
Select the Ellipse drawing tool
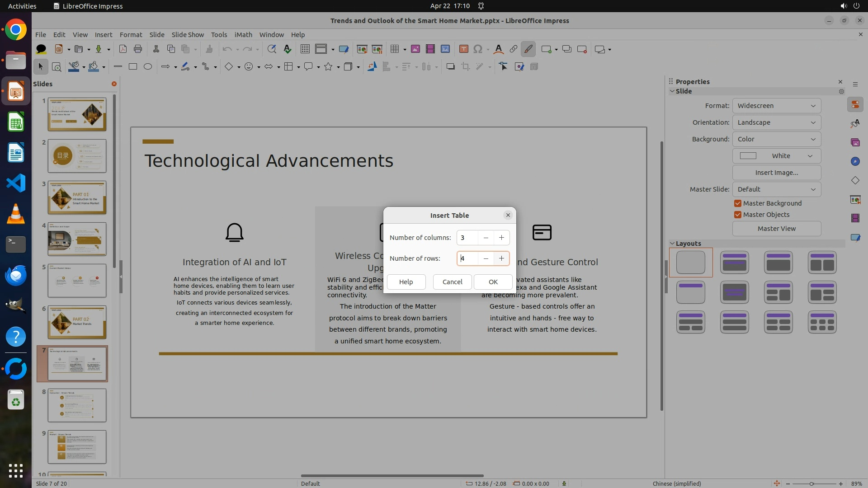[148, 67]
